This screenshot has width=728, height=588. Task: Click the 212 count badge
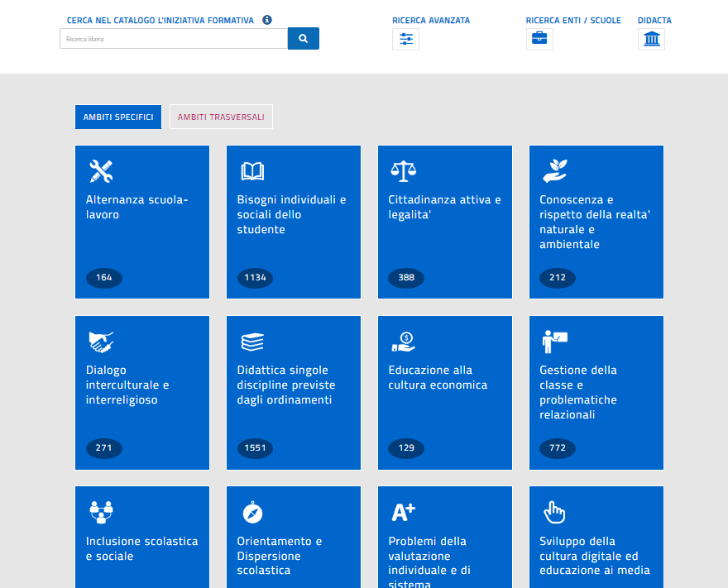point(558,278)
